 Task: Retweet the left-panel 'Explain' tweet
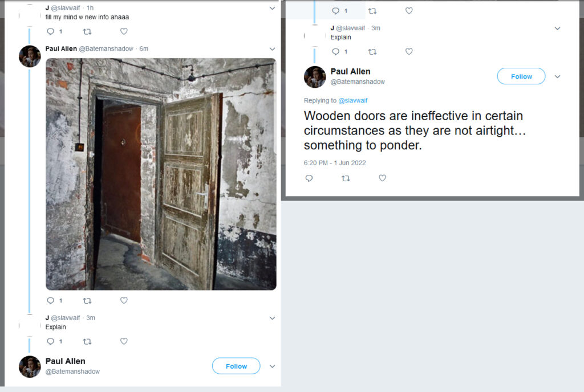[x=87, y=341]
